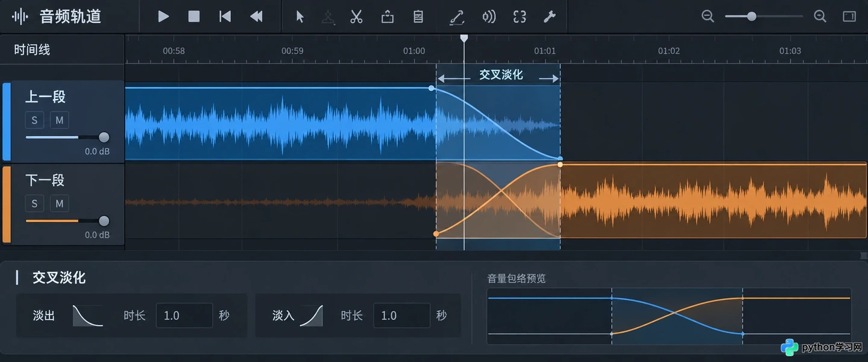Click the 01:00 mark on ruler

(414, 51)
